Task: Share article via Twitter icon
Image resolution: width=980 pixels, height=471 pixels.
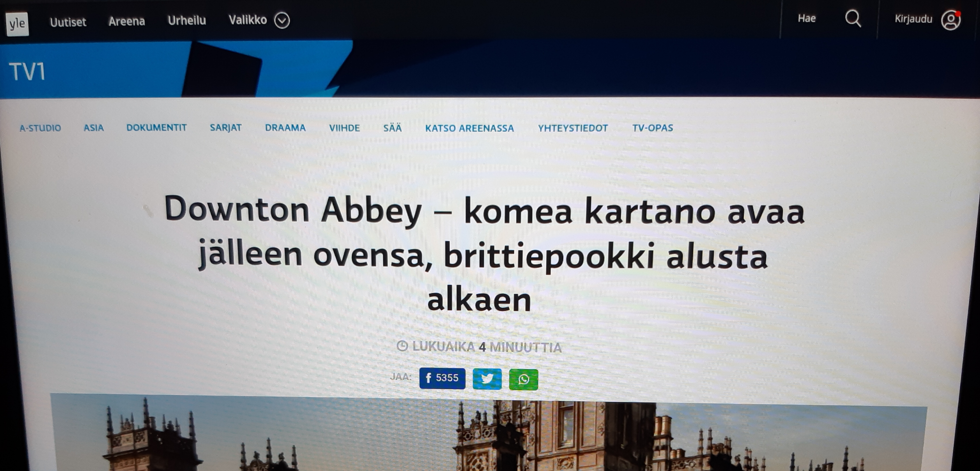Action: [x=487, y=379]
